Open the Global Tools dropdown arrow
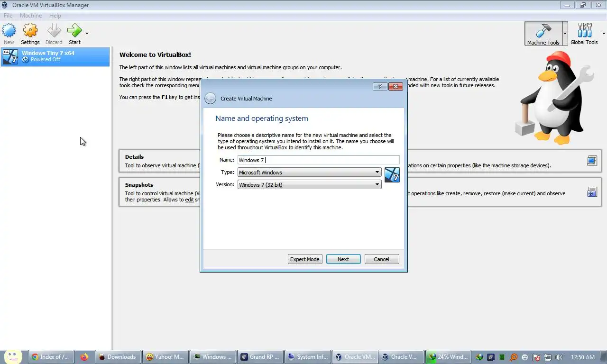This screenshot has width=607, height=364. [604, 34]
